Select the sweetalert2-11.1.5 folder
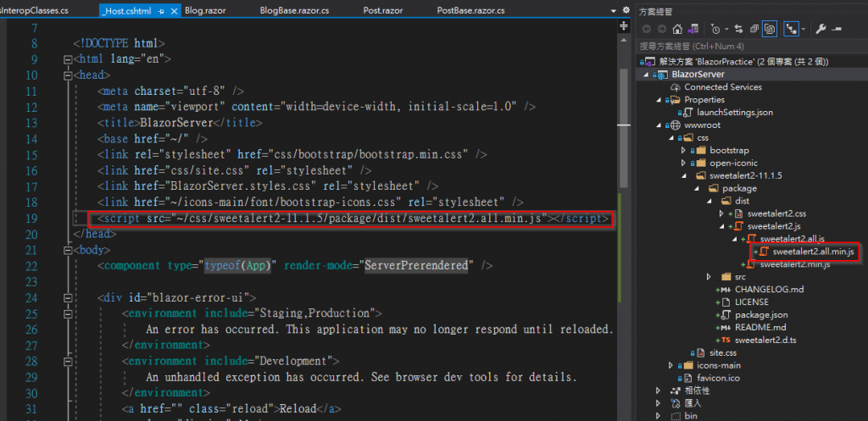The height and width of the screenshot is (421, 868). (x=745, y=175)
